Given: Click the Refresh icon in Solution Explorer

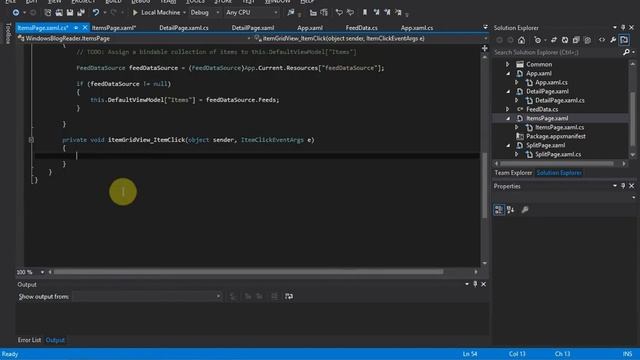Looking at the screenshot, I should point(565,40).
